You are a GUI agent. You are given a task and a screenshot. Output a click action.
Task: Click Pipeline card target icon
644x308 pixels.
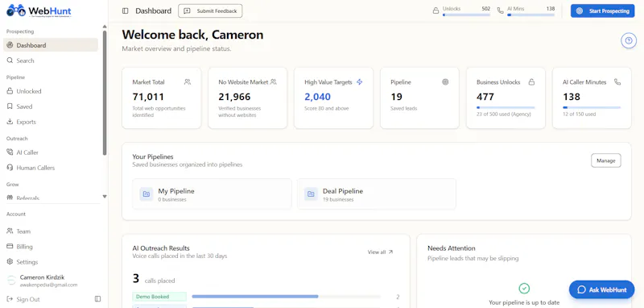[445, 81]
